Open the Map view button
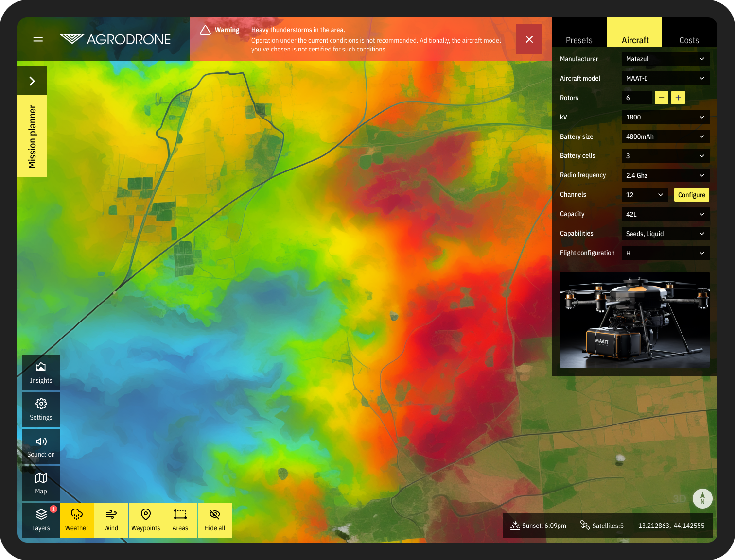 coord(41,483)
